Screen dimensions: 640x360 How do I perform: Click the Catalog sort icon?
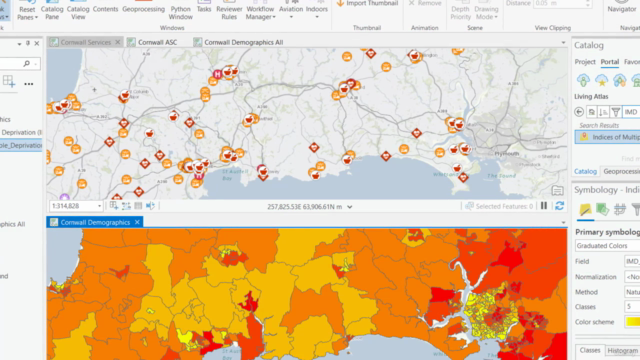(x=603, y=111)
